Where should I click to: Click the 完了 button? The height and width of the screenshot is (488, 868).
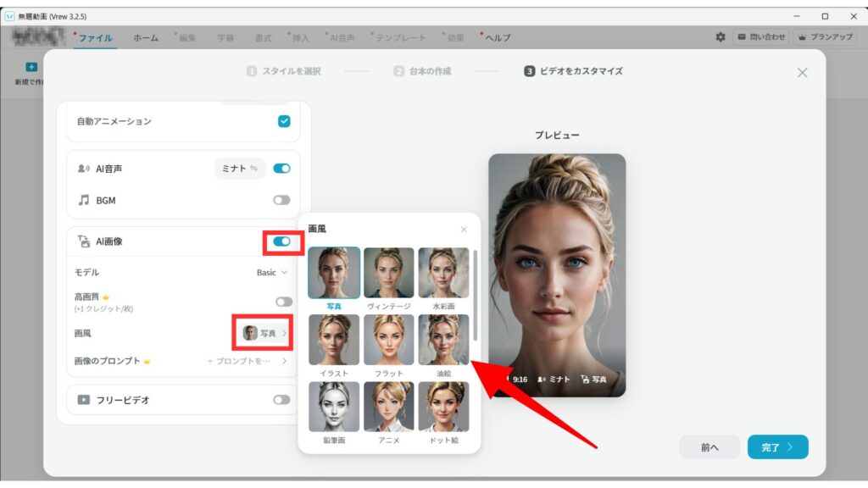tap(777, 447)
